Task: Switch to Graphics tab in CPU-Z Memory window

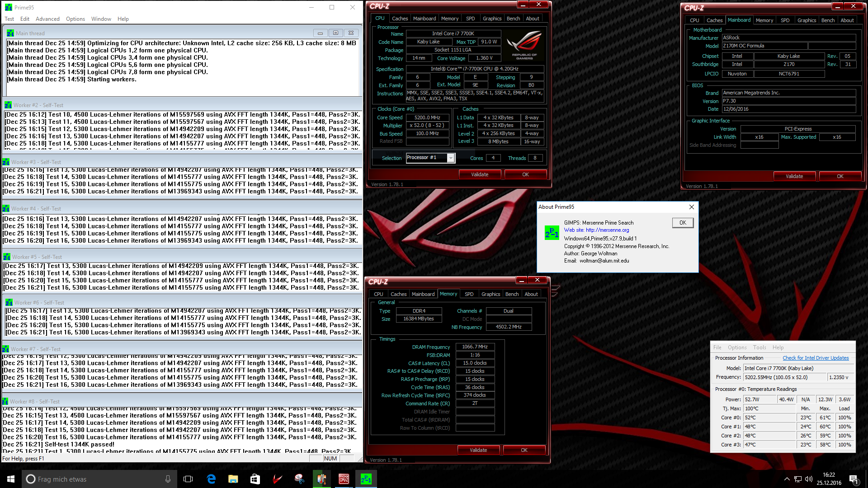Action: pyautogui.click(x=491, y=294)
